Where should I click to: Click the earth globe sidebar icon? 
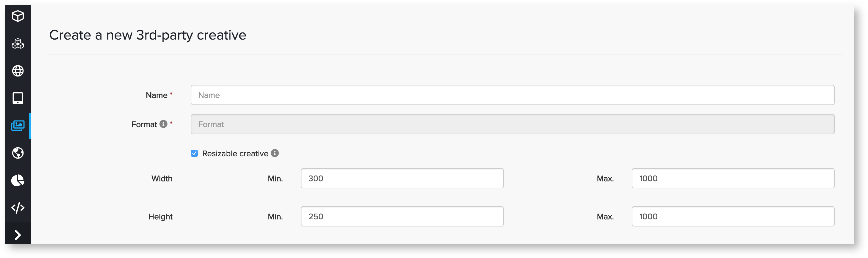coord(18,153)
